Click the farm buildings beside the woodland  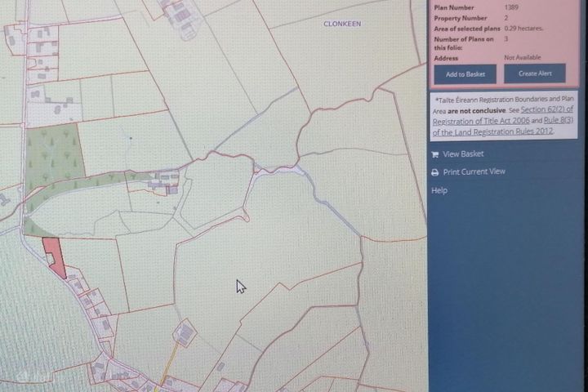point(166,180)
